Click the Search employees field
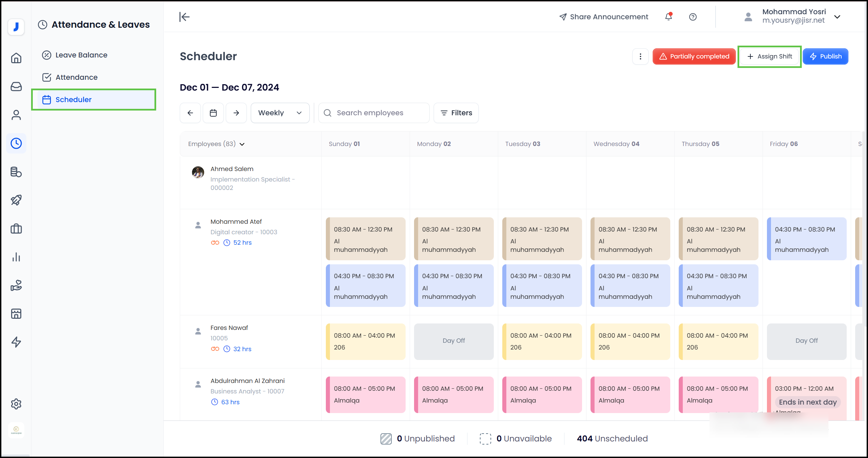This screenshot has width=868, height=458. [x=373, y=113]
